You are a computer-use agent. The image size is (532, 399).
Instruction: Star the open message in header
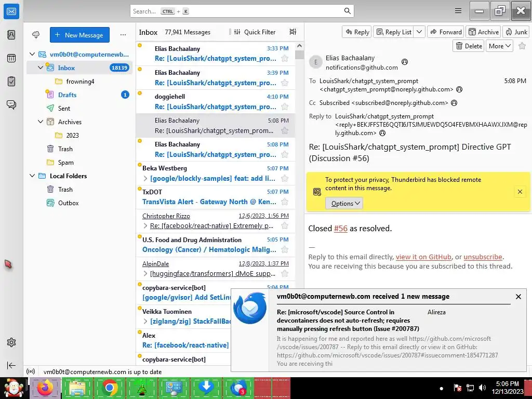coord(522,46)
